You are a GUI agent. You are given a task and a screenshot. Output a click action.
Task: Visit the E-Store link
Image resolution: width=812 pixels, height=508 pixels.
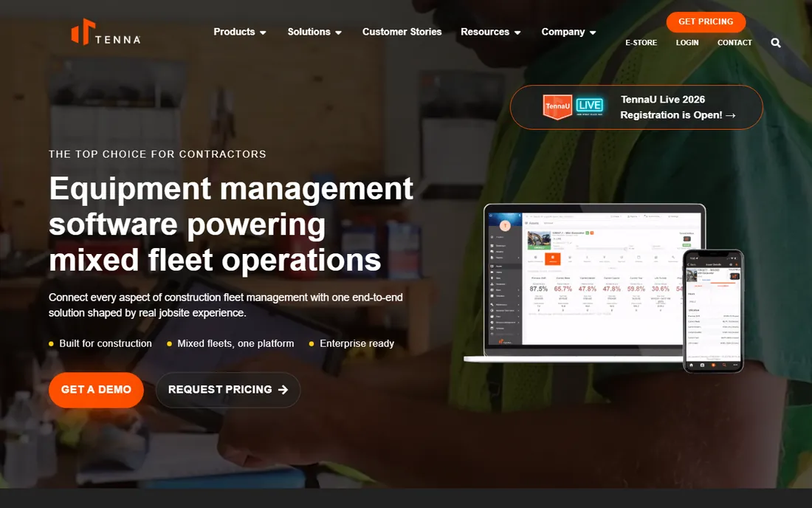click(x=641, y=43)
